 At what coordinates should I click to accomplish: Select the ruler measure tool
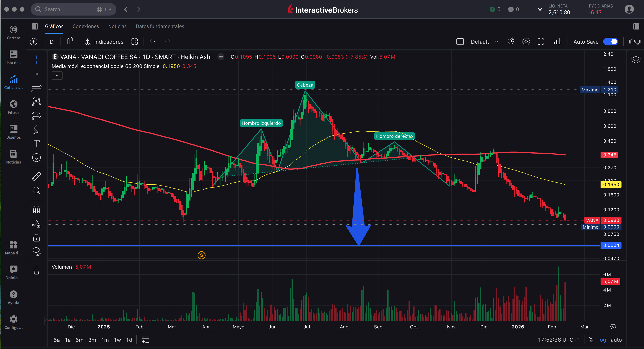pos(36,176)
